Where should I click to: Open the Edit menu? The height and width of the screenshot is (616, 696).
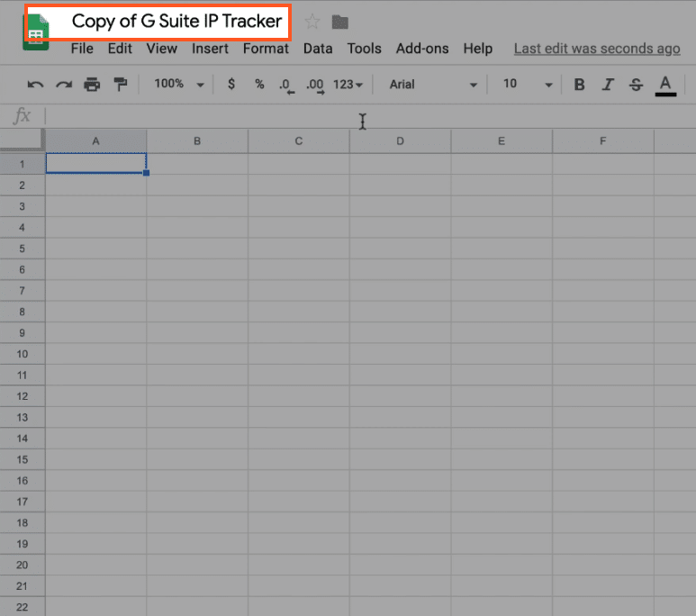pyautogui.click(x=120, y=48)
